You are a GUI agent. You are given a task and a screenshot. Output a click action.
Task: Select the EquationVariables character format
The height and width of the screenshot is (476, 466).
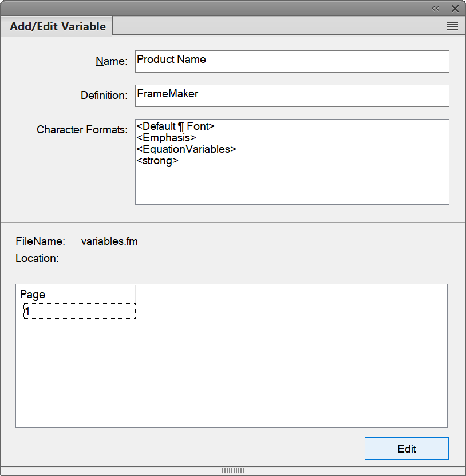tap(186, 149)
